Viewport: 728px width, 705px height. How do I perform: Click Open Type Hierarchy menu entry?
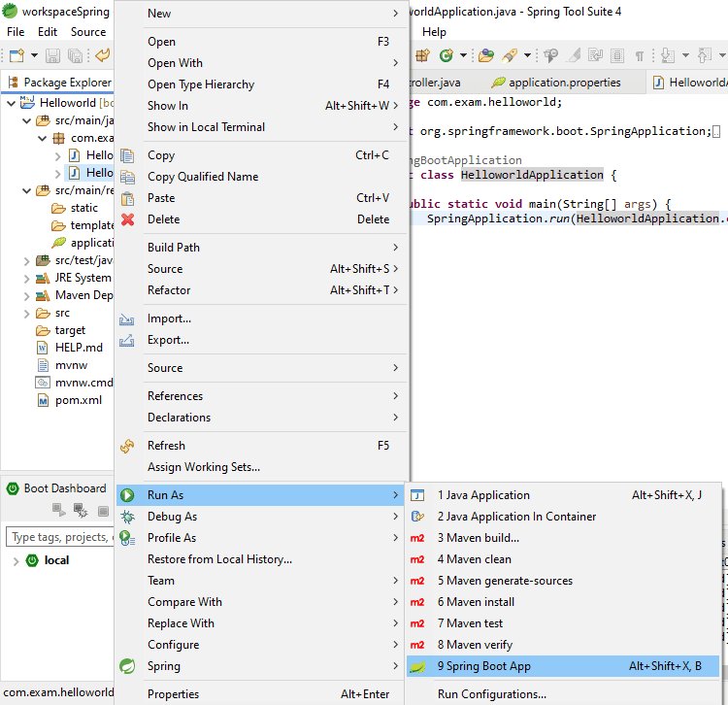(261, 84)
